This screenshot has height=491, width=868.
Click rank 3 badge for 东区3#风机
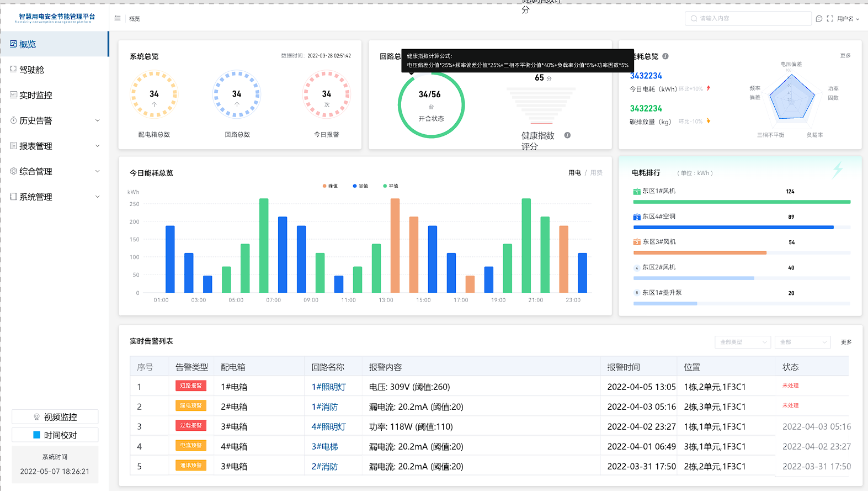pyautogui.click(x=637, y=242)
